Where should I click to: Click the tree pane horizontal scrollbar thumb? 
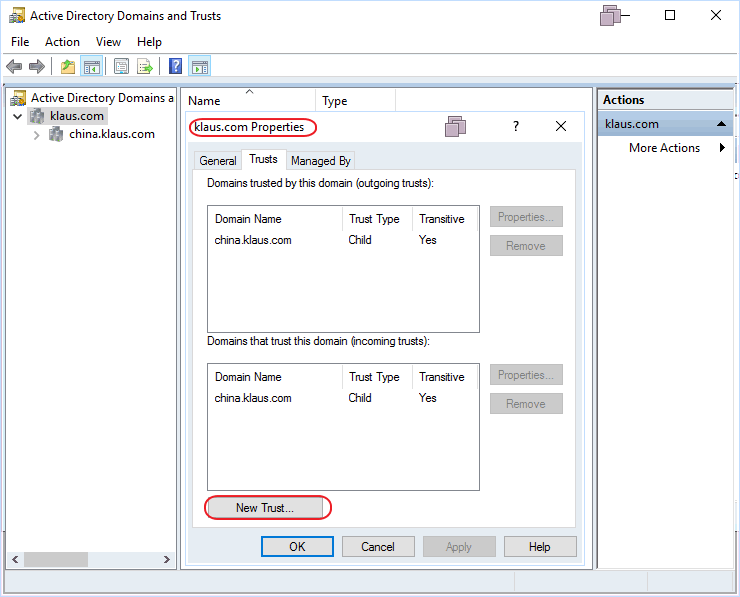pos(56,559)
